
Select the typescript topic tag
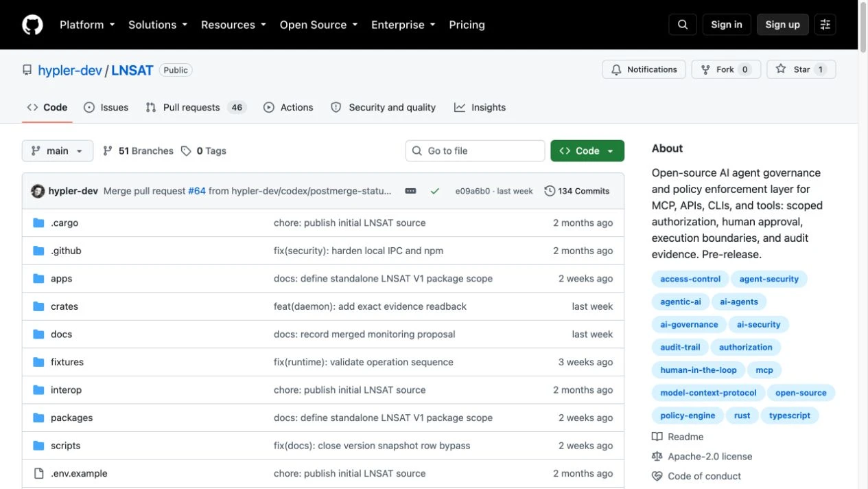pyautogui.click(x=790, y=416)
